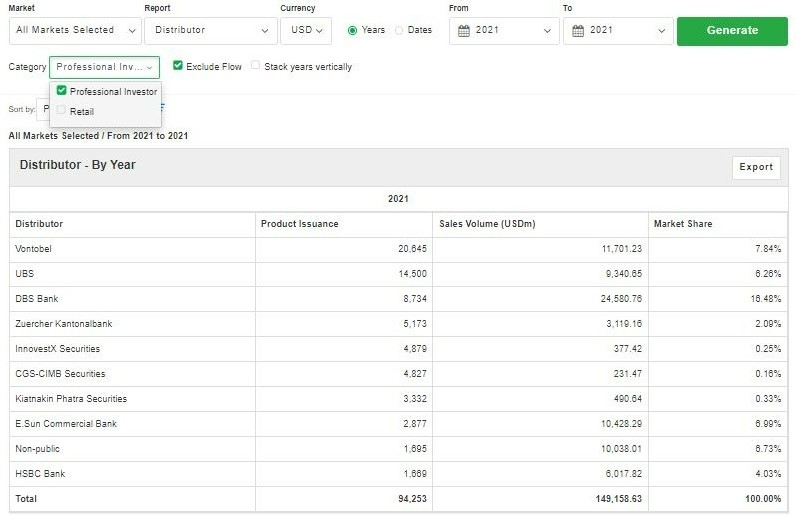Click DBS Bank sales volume 24,580.76
This screenshot has width=796, height=516.
pos(621,299)
